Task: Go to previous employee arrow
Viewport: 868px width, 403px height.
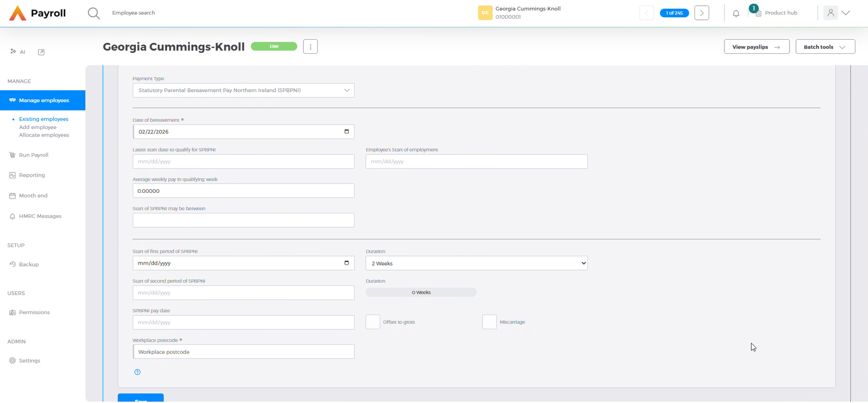Action: (x=646, y=13)
